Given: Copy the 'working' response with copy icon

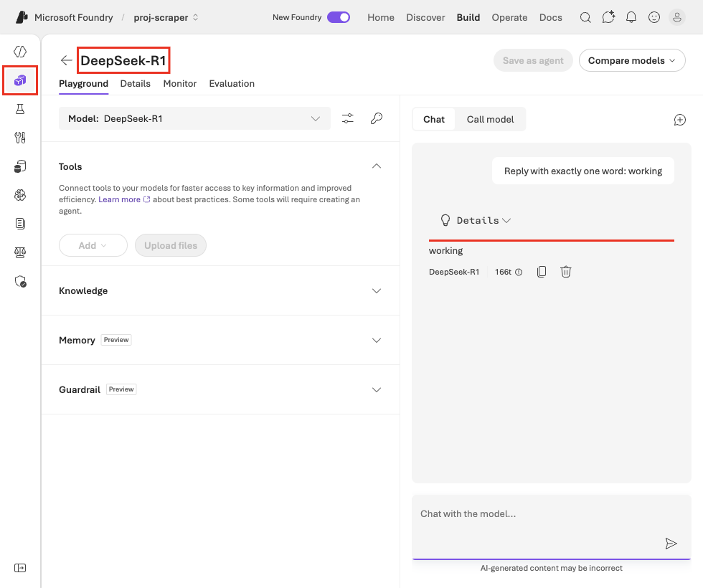Looking at the screenshot, I should point(542,272).
